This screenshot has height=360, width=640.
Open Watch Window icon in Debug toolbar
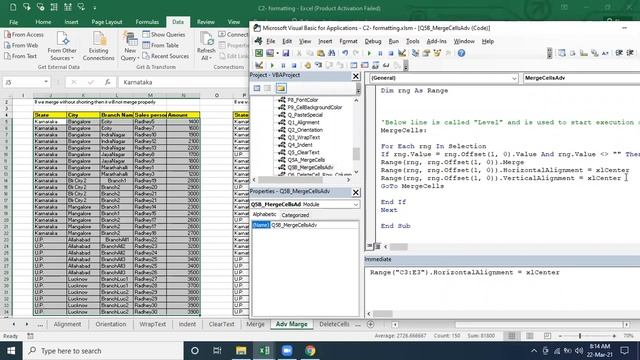click(376, 65)
